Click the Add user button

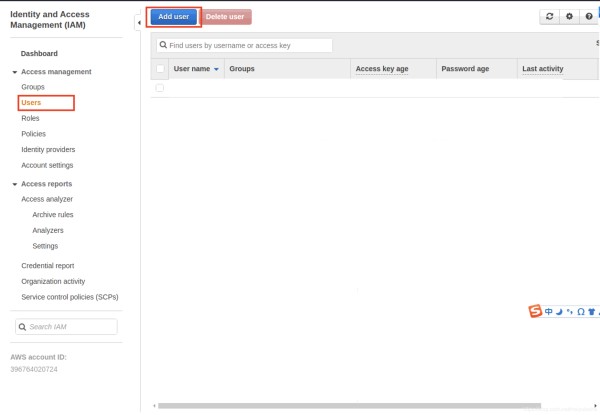coord(174,17)
